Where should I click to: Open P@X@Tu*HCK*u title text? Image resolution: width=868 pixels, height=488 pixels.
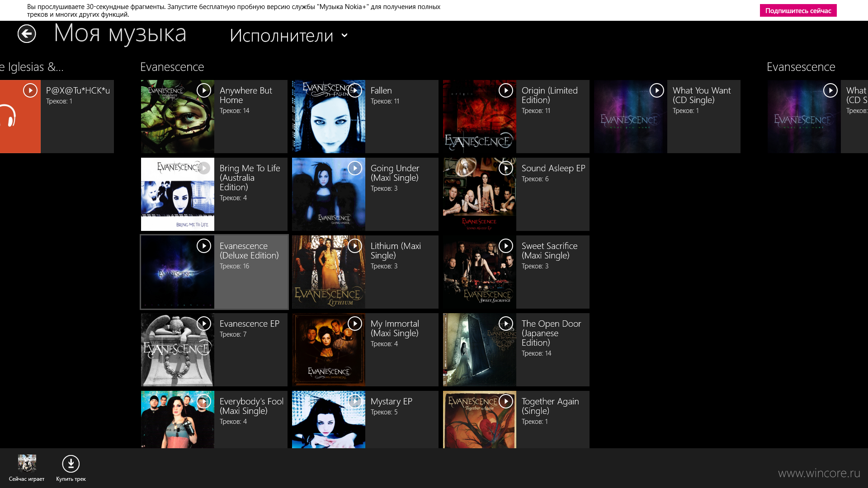click(78, 90)
